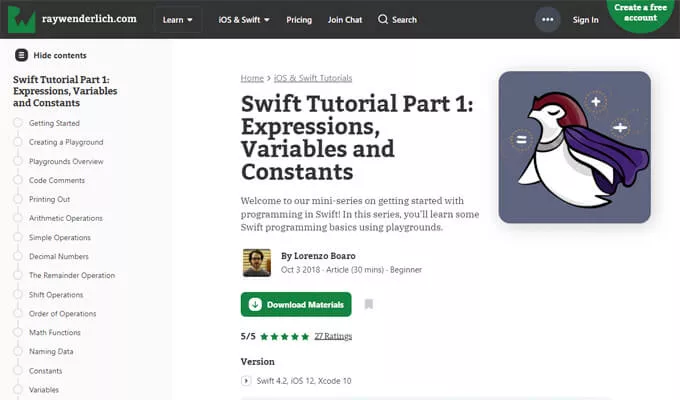Viewport: 680px width, 400px height.
Task: Click Hide contents text
Action: (60, 56)
